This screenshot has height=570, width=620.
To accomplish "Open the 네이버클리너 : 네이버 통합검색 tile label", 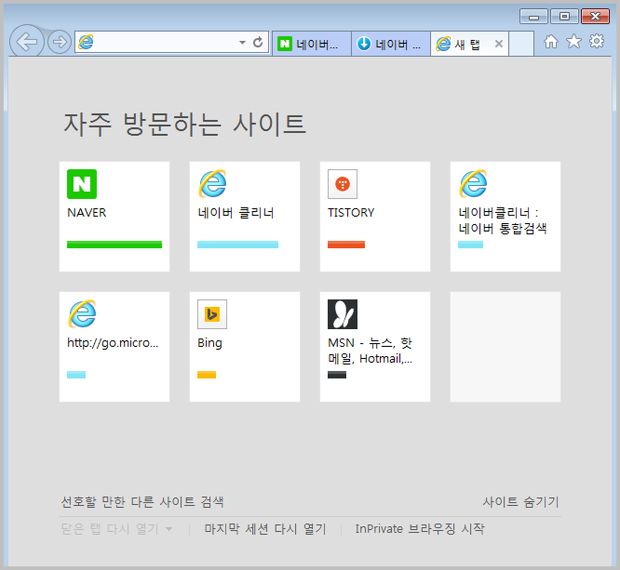I will [502, 221].
